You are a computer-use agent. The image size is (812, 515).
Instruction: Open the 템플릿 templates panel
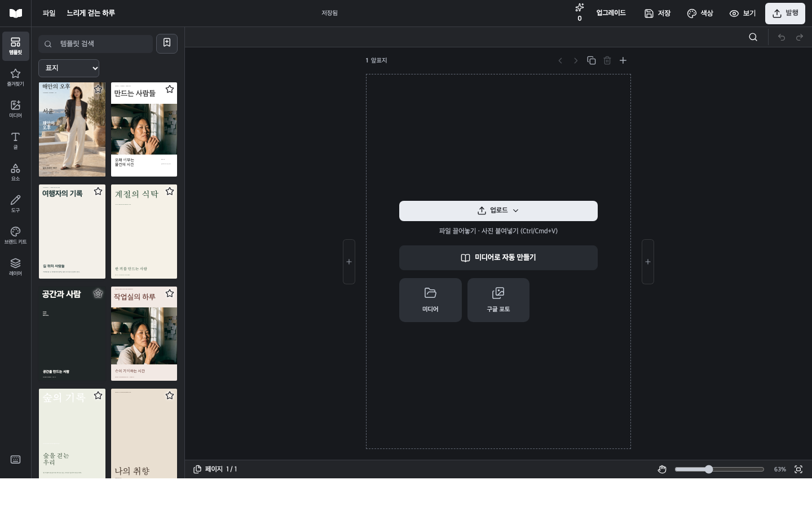coord(15,46)
